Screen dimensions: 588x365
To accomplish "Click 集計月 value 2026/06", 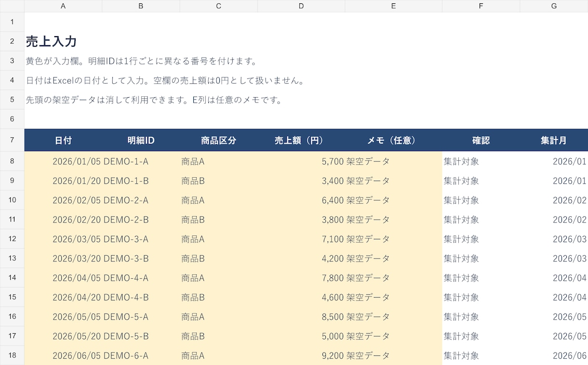I will pyautogui.click(x=554, y=355).
